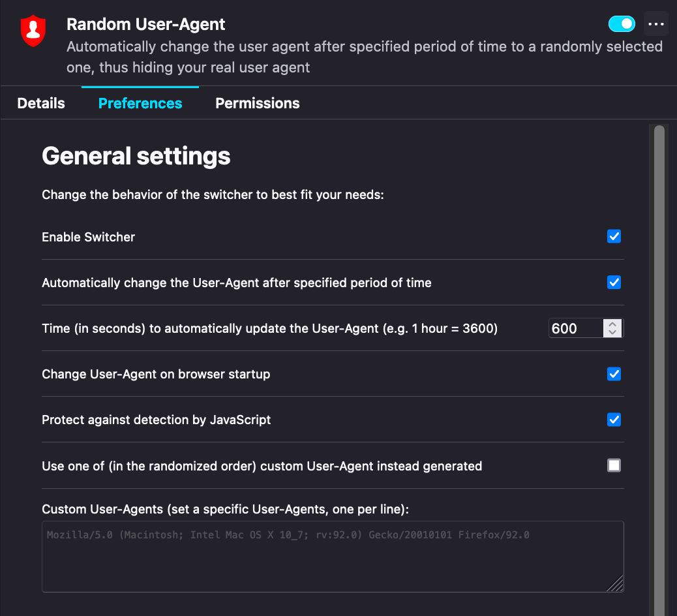Enable the custom User-Agent checkbox

point(614,465)
